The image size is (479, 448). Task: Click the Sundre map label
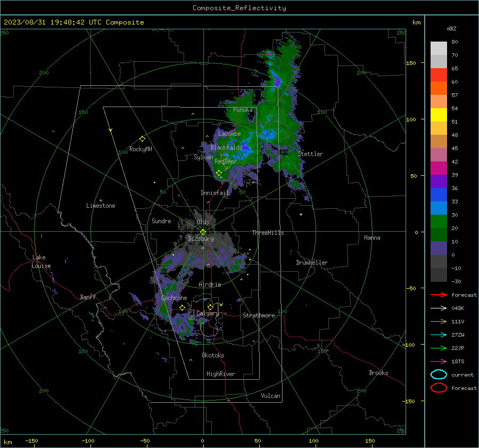(x=161, y=221)
